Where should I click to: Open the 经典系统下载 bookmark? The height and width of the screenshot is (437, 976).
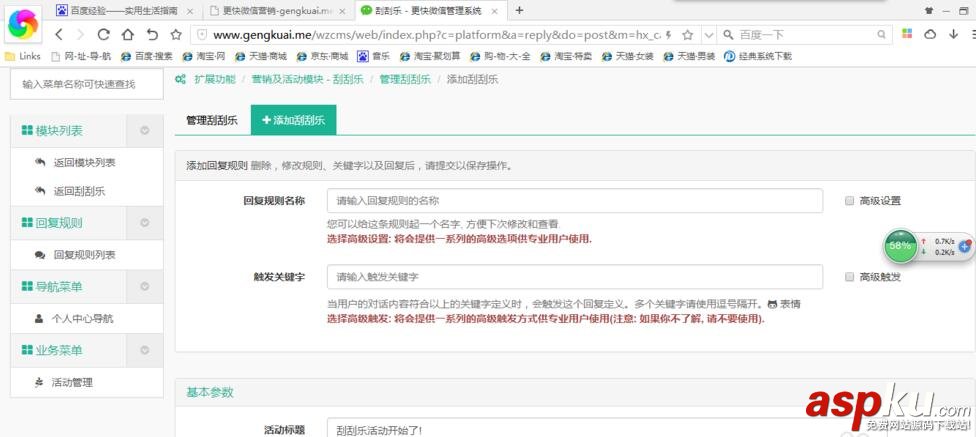758,56
